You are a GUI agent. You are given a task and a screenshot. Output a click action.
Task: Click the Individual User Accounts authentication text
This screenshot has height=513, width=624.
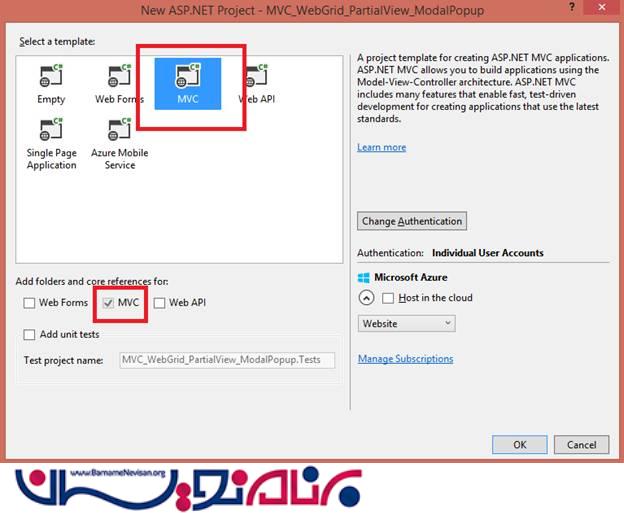click(488, 253)
